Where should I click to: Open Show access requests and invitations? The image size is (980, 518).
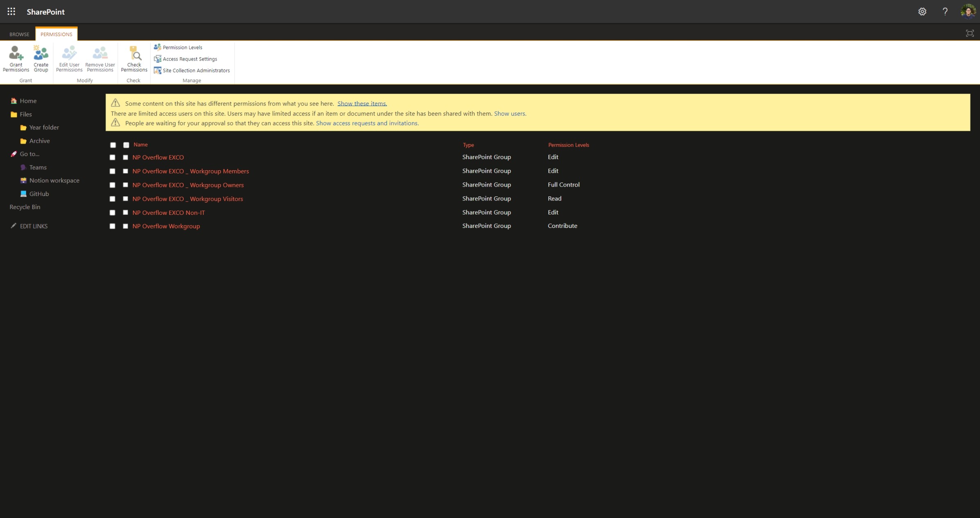367,123
